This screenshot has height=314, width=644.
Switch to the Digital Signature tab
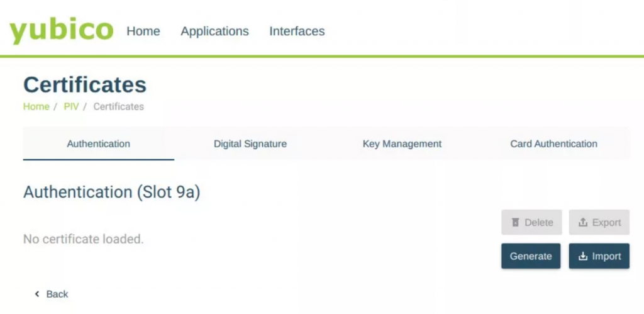250,144
